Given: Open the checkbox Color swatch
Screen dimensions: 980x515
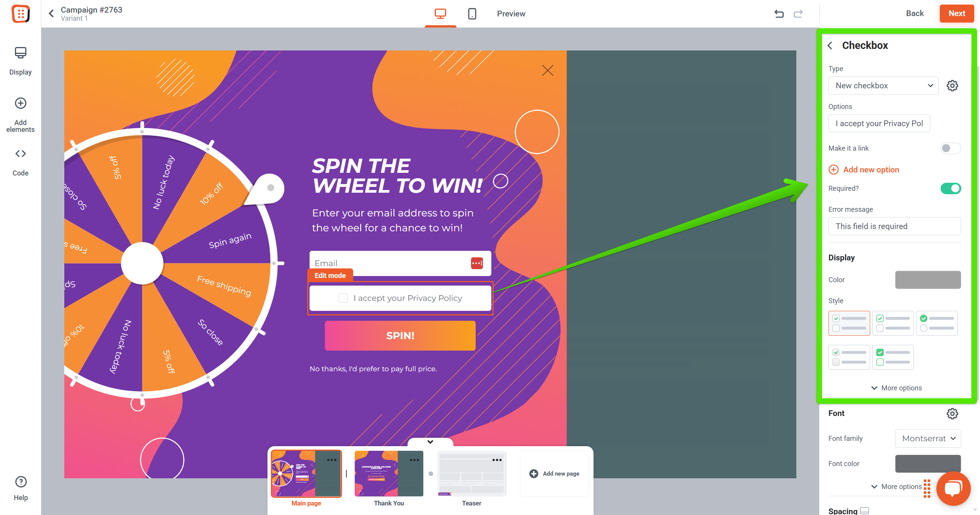Looking at the screenshot, I should pyautogui.click(x=928, y=280).
